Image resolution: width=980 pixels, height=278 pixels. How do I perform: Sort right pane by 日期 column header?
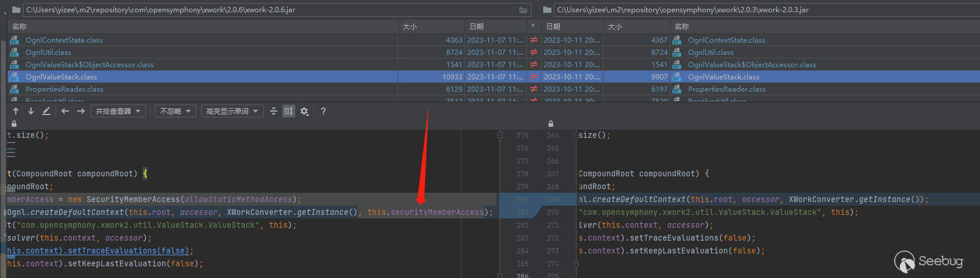pyautogui.click(x=572, y=26)
